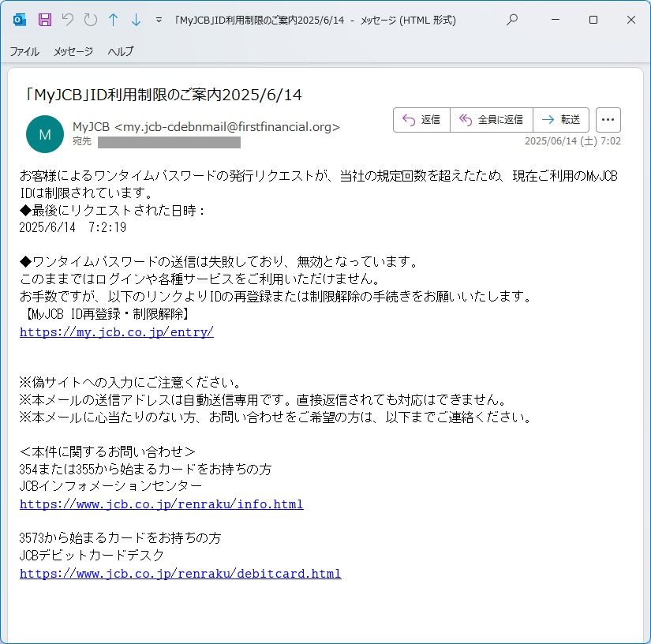This screenshot has width=651, height=644.
Task: Click text JCBインフォメーションセンター
Action: (110, 486)
